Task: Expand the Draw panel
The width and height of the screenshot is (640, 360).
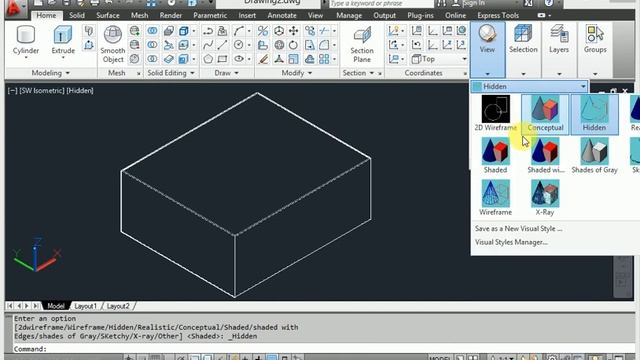Action: pyautogui.click(x=227, y=73)
